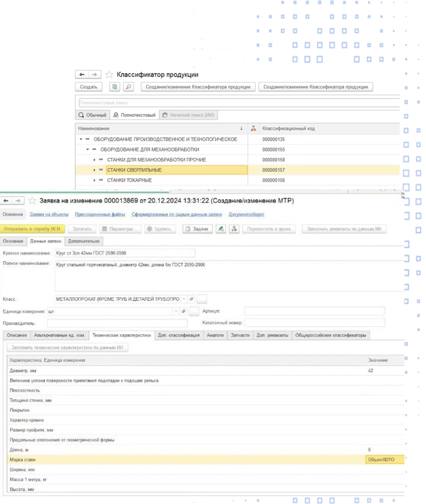Open the Документооборот link
The height and width of the screenshot is (504, 426).
[x=247, y=215]
